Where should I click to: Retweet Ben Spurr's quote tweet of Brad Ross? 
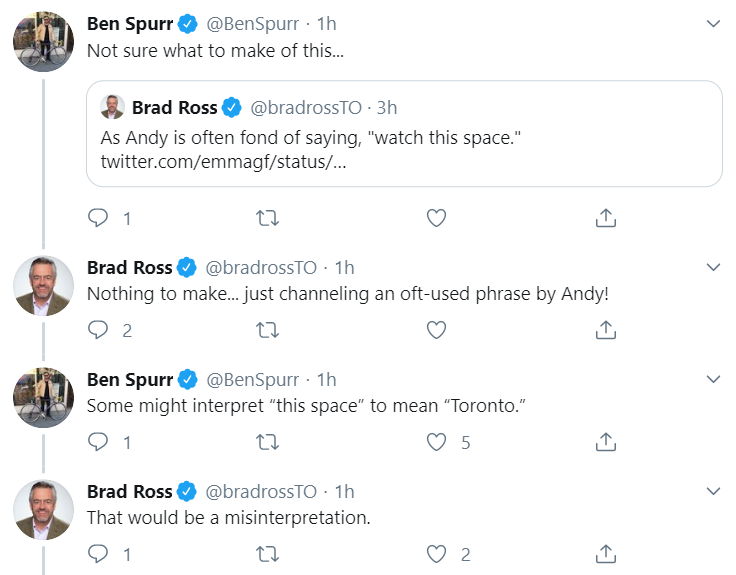point(267,218)
